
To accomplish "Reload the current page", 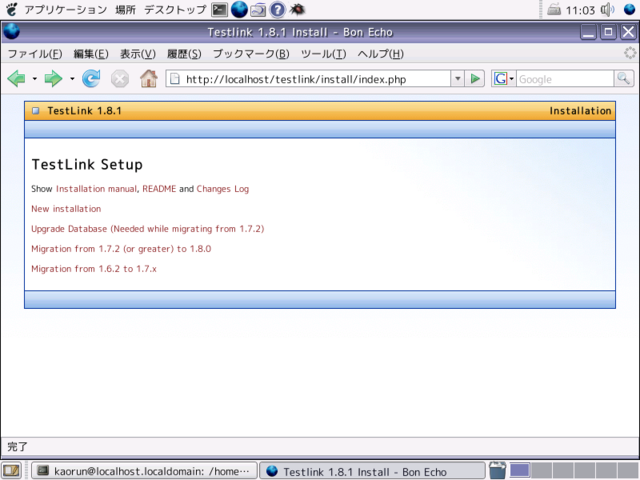I will [x=91, y=78].
